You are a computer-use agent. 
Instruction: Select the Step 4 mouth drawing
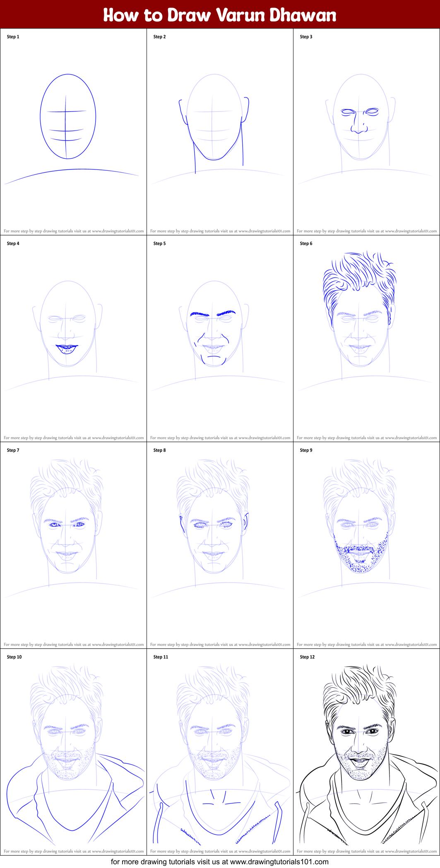pos(67,349)
